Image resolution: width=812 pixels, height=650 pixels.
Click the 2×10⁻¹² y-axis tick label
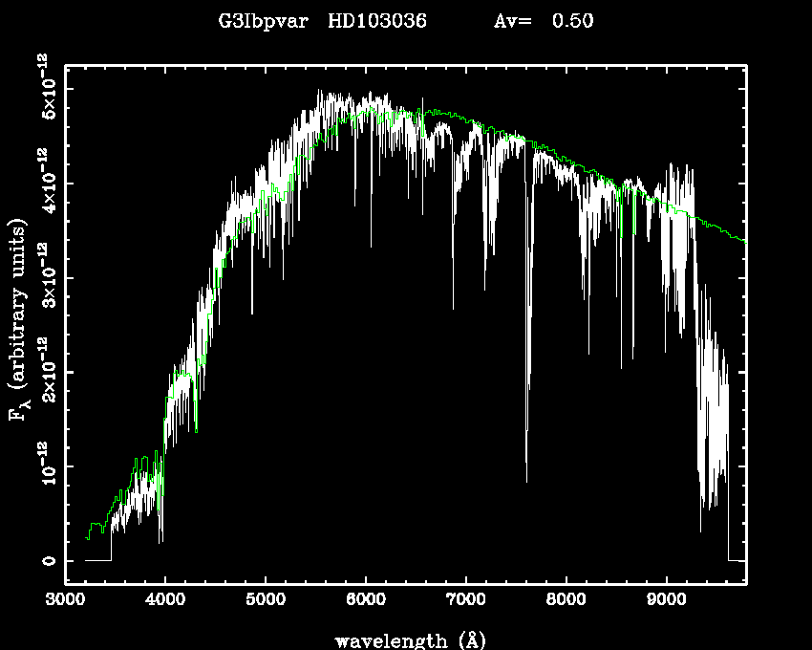45,371
